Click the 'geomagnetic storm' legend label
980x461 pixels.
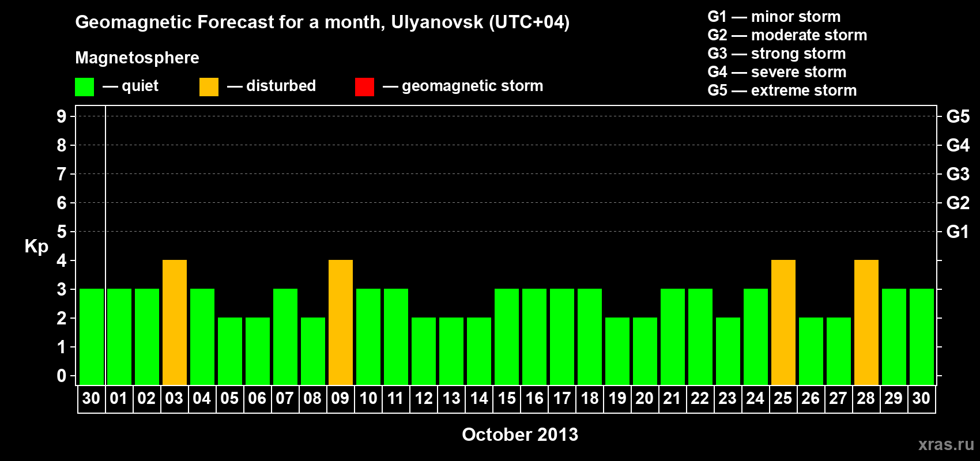472,86
